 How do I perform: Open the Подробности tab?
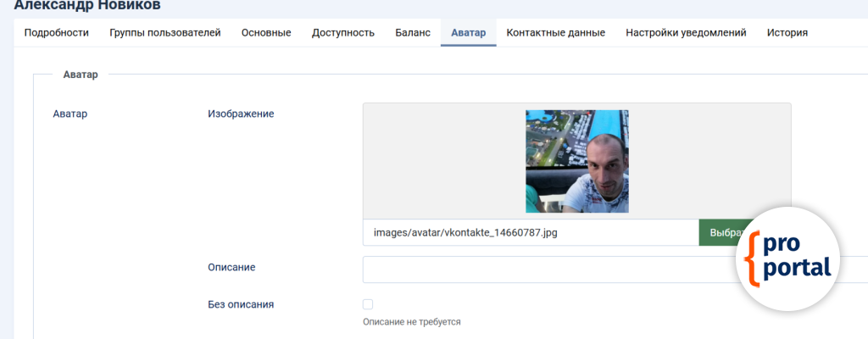(56, 33)
